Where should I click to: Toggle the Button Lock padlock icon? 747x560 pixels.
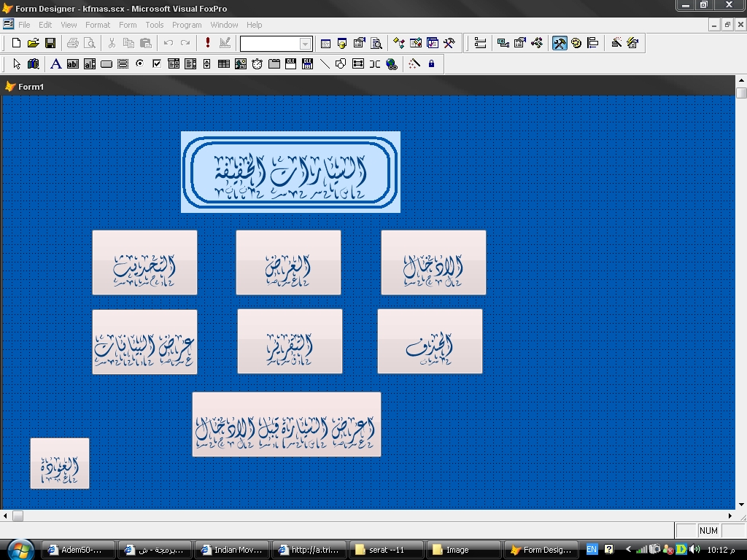coord(431,64)
